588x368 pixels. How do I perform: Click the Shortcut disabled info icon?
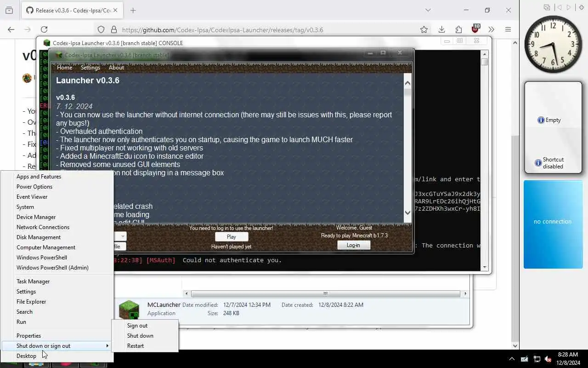(538, 163)
